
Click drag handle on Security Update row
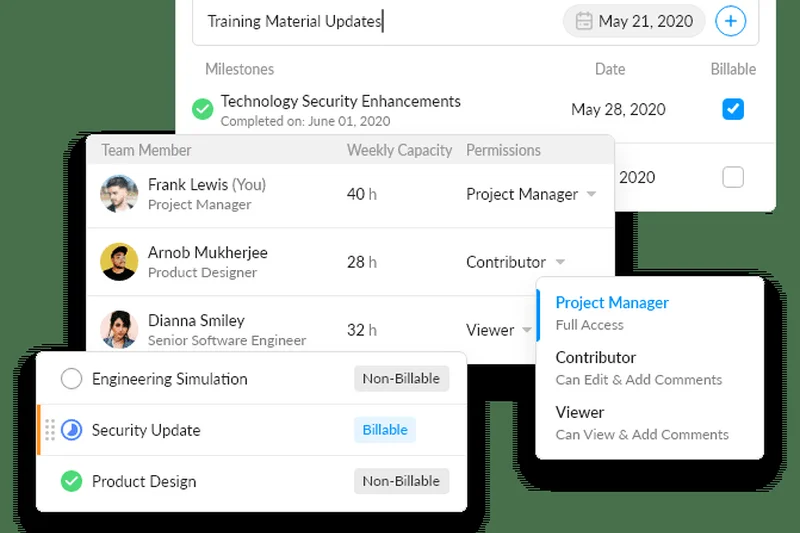50,430
